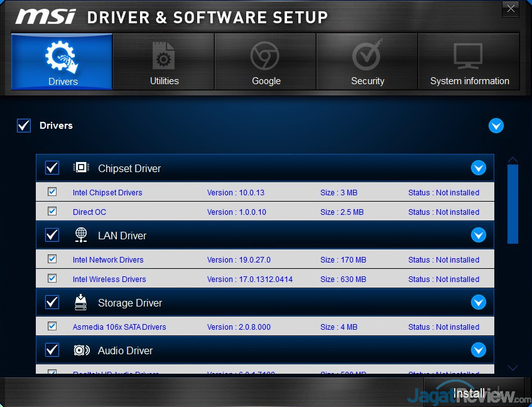Click the blue vertical scrollbar thumb
Screen dimensions: 532x407
click(x=513, y=203)
